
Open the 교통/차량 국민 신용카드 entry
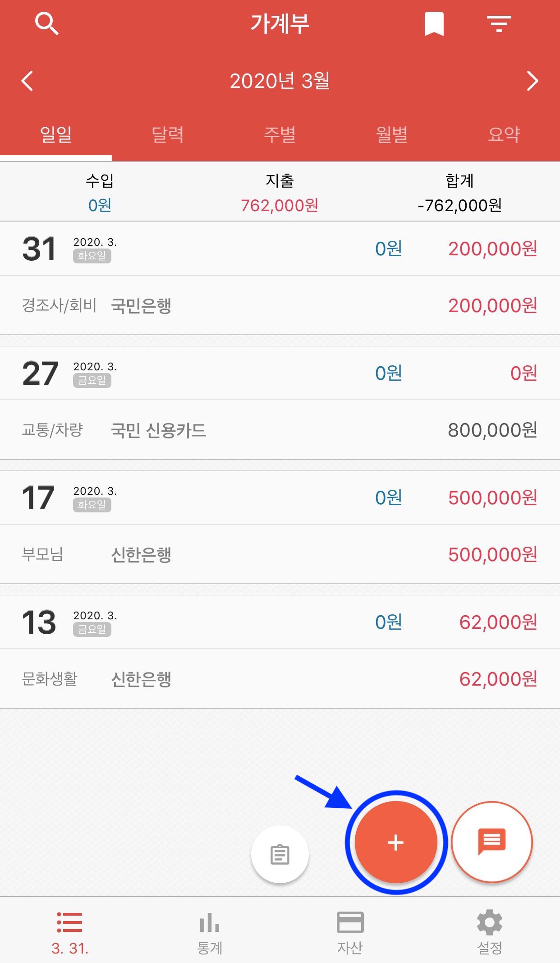coord(280,430)
